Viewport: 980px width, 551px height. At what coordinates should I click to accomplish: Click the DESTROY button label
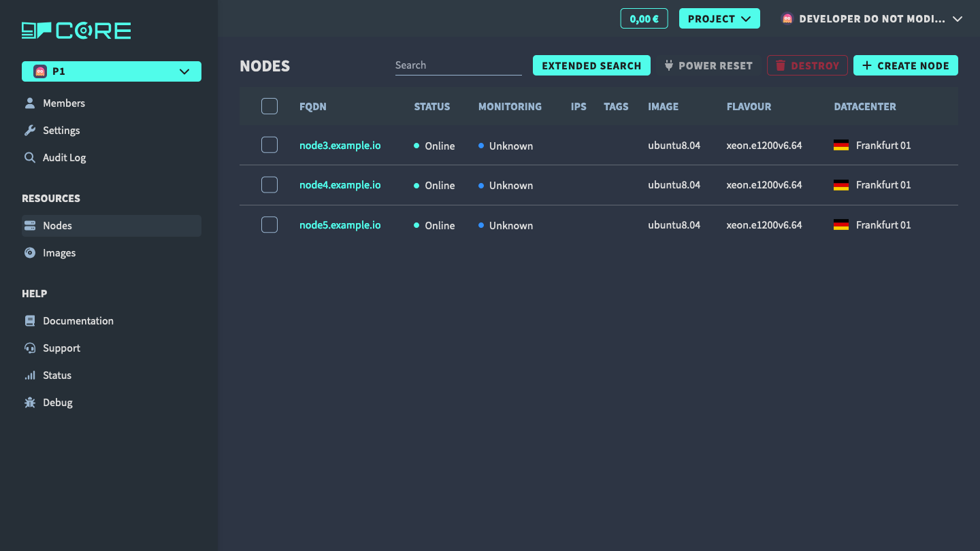[x=815, y=66]
